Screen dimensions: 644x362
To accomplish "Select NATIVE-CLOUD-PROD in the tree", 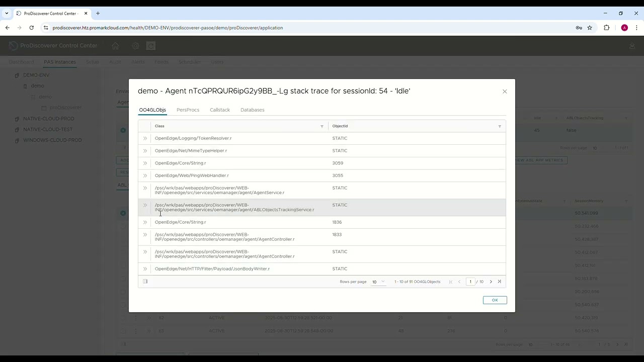I will point(48,119).
